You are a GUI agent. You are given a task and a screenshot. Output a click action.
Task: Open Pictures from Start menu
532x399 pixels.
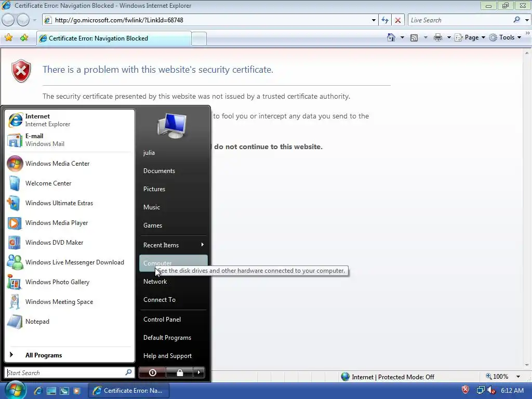[x=173, y=189]
